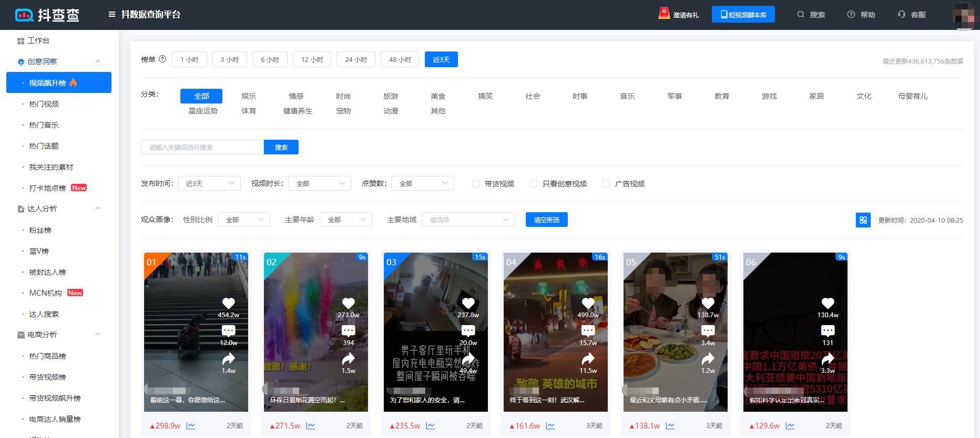
Task: Filter by the 母婴育儿 category
Action: tap(913, 96)
